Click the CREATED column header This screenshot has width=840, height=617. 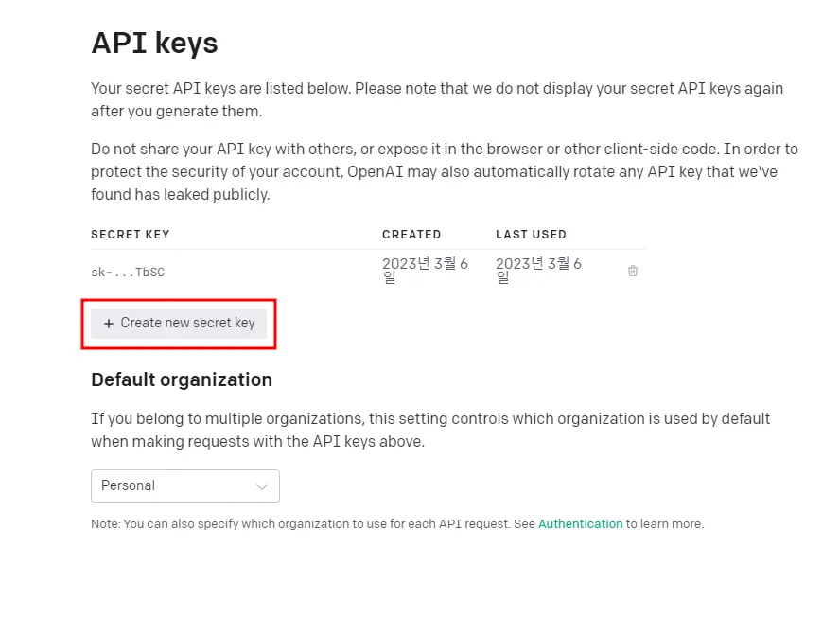(411, 235)
